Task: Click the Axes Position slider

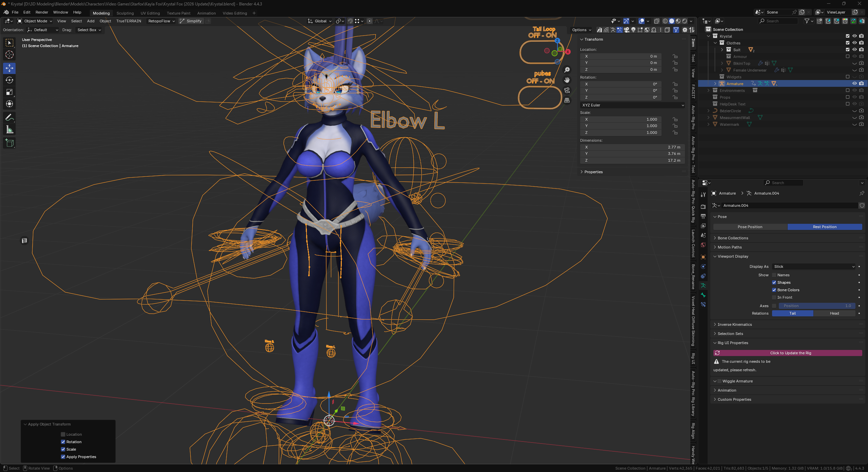Action: coord(817,306)
